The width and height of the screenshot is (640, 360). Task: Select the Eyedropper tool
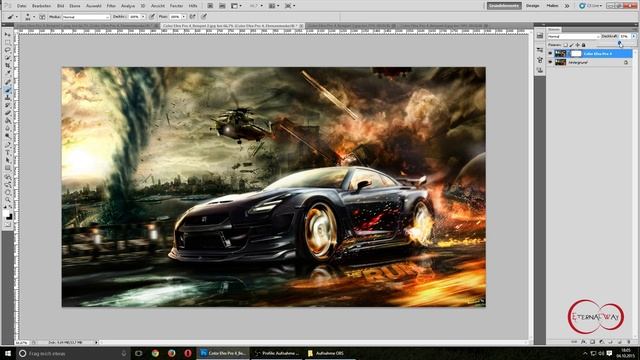coord(8,72)
